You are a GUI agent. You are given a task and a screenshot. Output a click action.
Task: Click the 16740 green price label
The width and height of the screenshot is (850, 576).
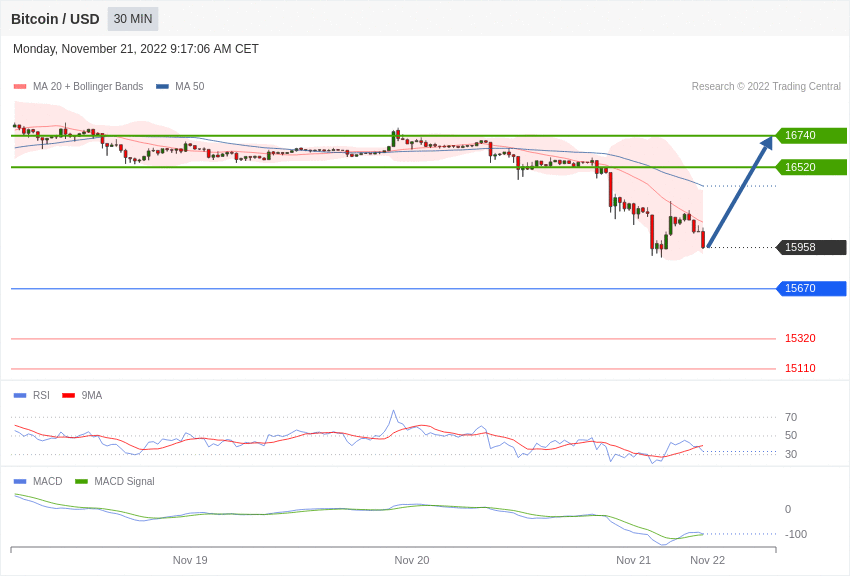coord(811,135)
